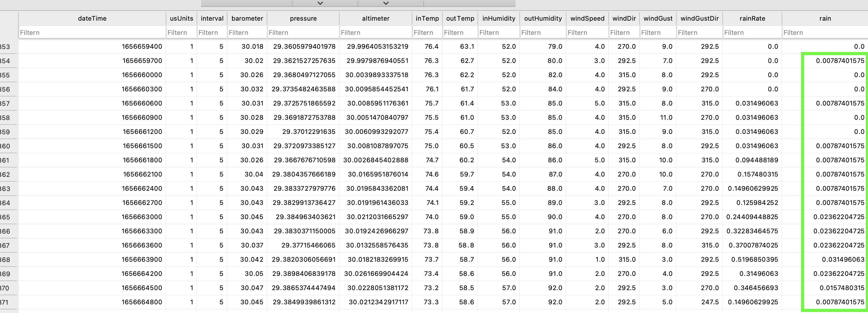Sort by the dateTime column header

[x=92, y=18]
